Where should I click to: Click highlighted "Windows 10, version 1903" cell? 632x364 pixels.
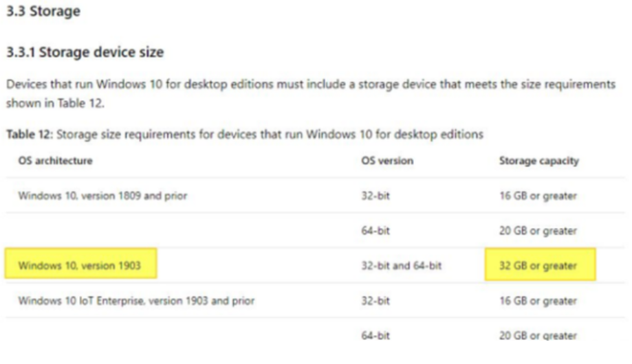79,266
